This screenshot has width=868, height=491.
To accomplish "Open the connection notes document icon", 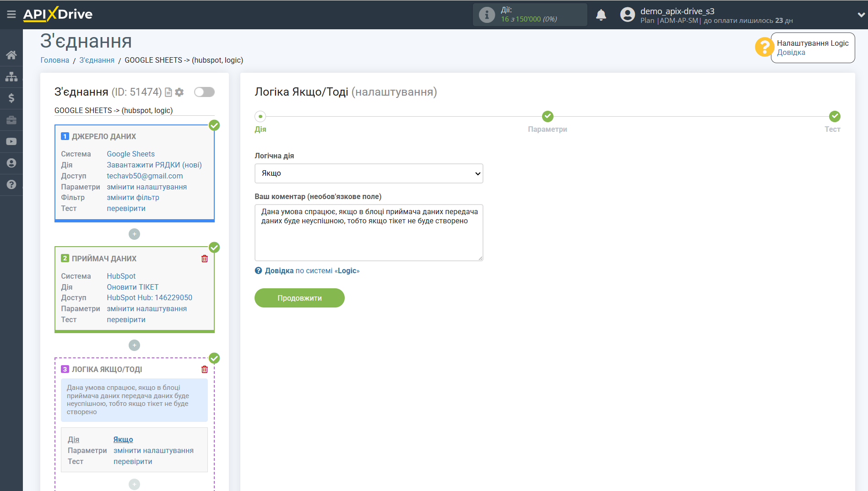I will tap(168, 92).
